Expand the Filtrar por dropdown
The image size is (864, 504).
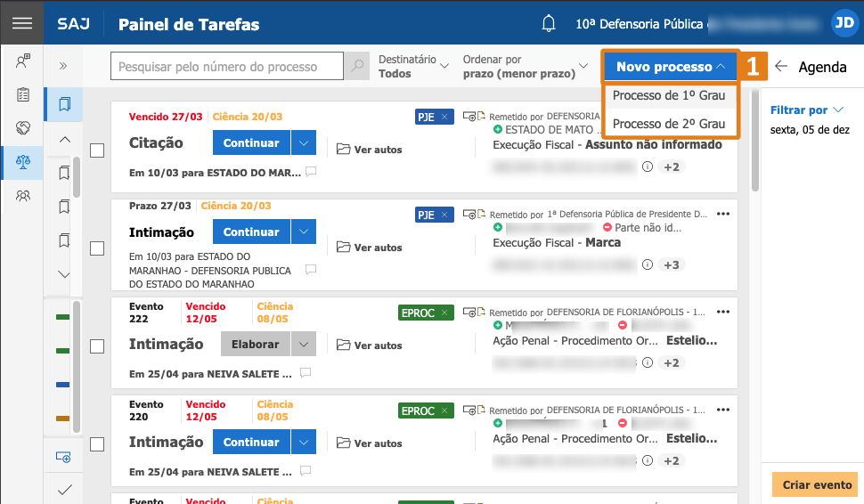(x=807, y=110)
